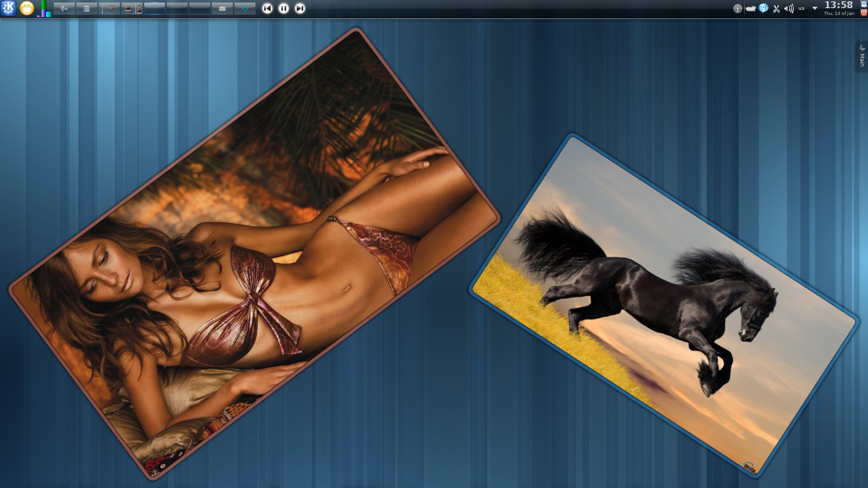868x488 pixels.
Task: Select the file manager taskbar entry
Action: pos(87,8)
